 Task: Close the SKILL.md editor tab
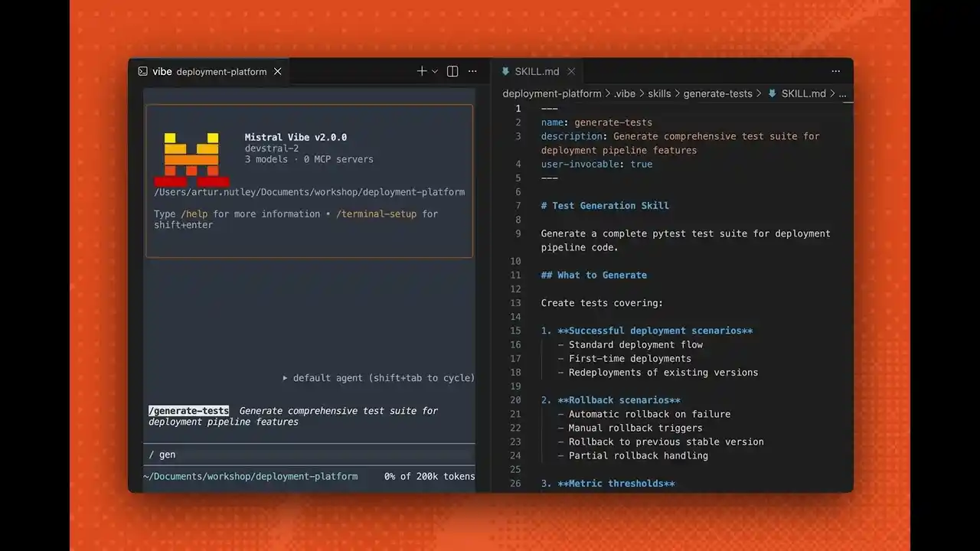click(x=571, y=71)
